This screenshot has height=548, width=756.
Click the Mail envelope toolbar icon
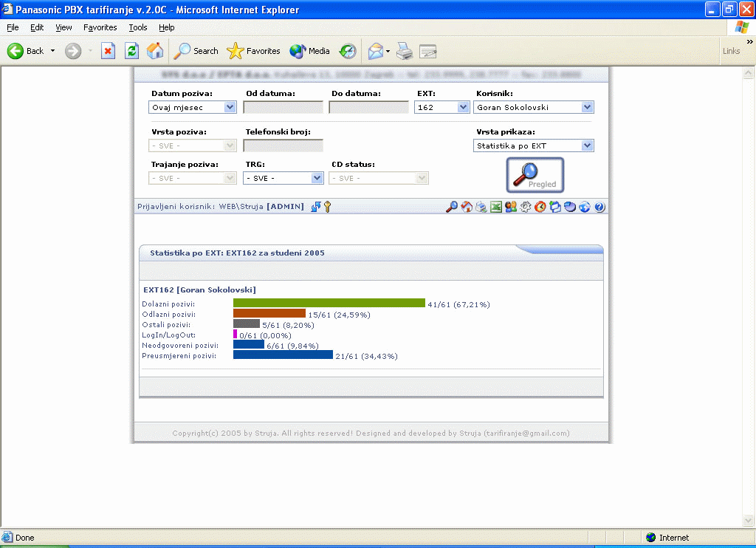376,51
